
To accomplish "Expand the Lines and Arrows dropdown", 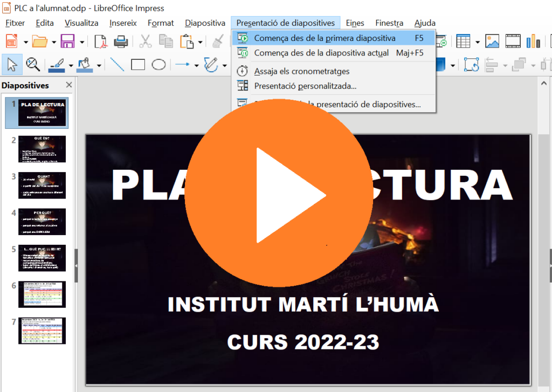I will pos(196,65).
